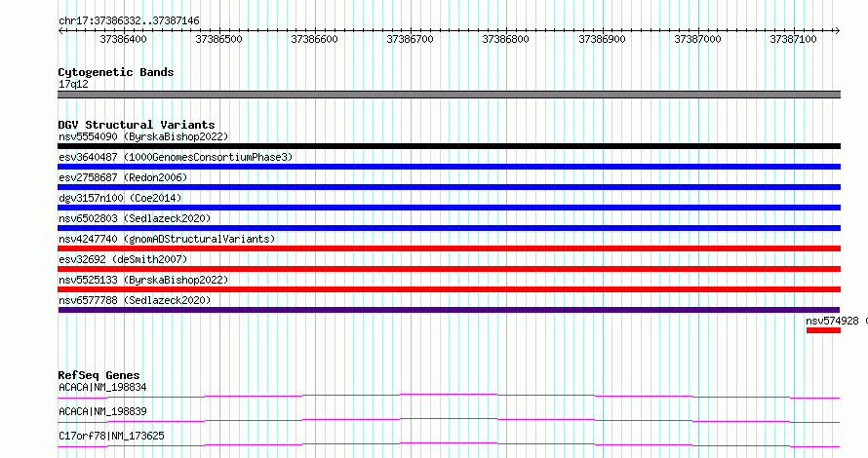Click the ACACA NM_198839 magenta transcript line
The height and width of the screenshot is (458, 868).
coord(449,420)
